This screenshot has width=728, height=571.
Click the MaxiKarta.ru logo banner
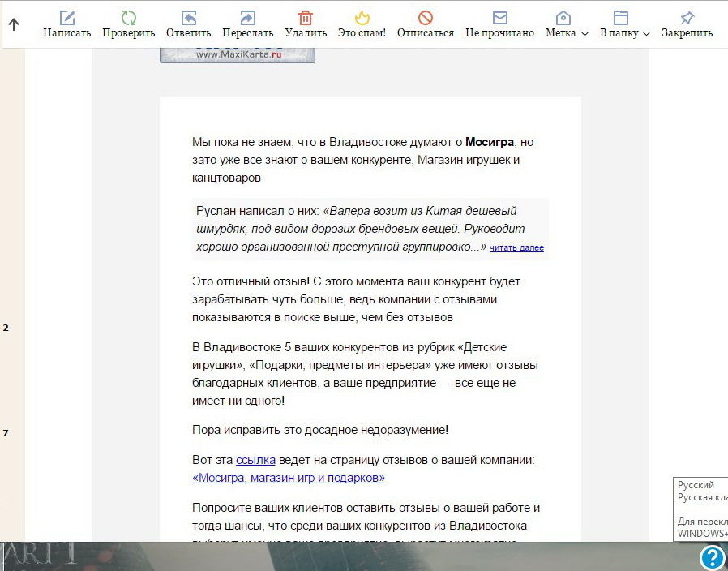click(237, 54)
